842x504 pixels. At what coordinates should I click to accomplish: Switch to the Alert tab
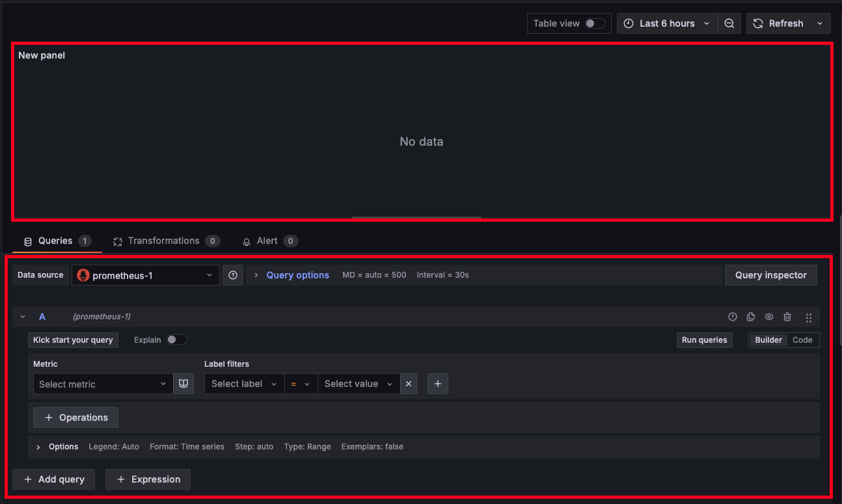click(x=270, y=241)
